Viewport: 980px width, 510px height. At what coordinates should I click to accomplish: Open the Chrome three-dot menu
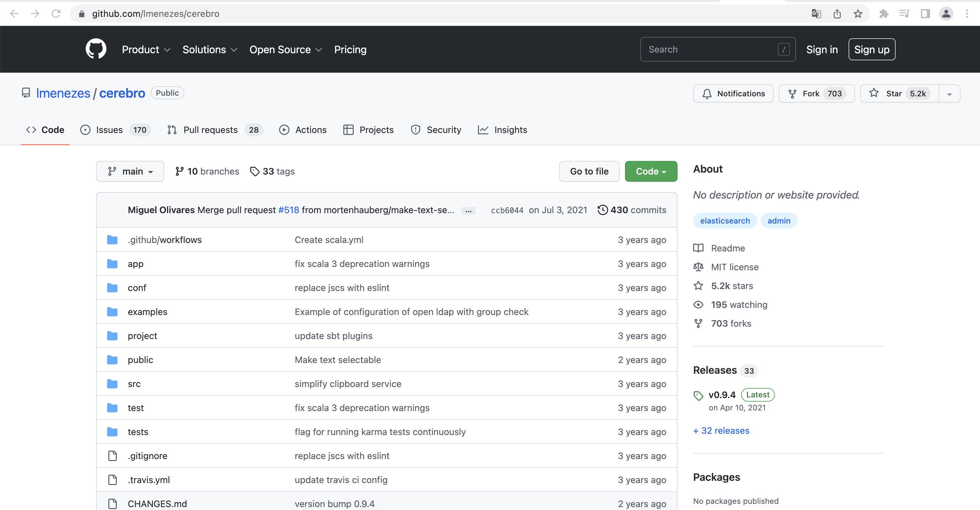pyautogui.click(x=967, y=14)
